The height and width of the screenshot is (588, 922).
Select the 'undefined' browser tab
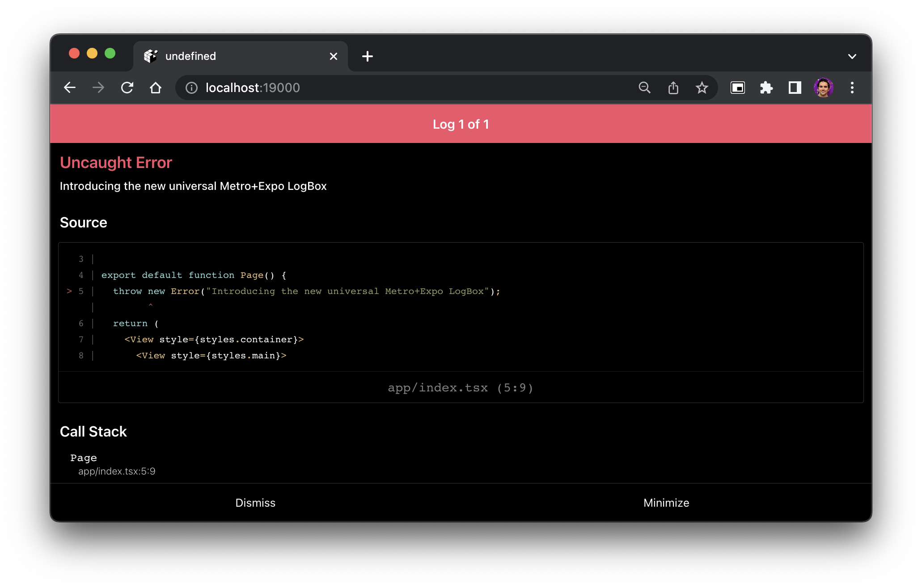tap(241, 56)
